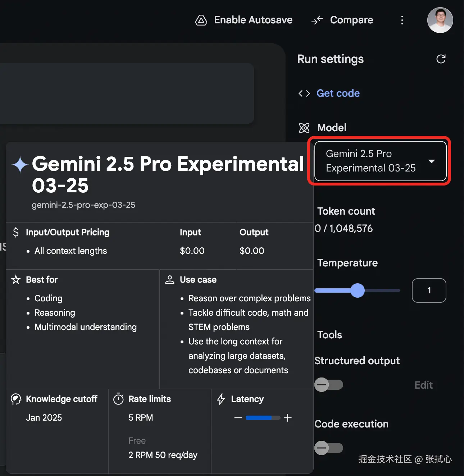Image resolution: width=464 pixels, height=476 pixels.
Task: Click the Enable Autosave label
Action: [x=253, y=20]
